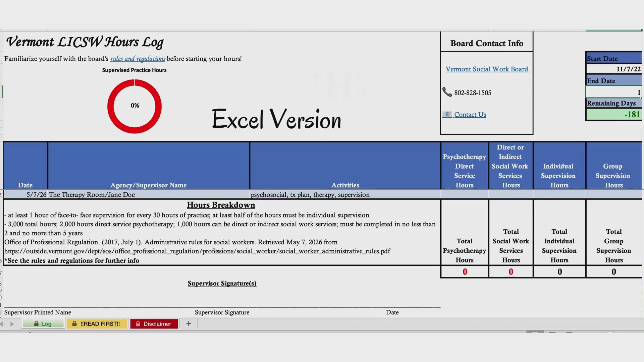The image size is (644, 362).
Task: Select the '3,000 total hours' requirement line
Action: [x=220, y=224]
